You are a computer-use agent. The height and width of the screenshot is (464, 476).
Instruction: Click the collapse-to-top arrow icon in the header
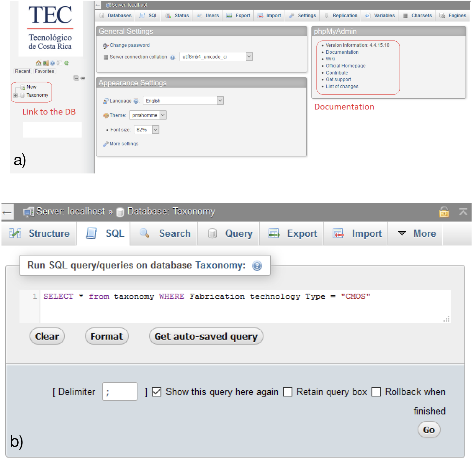click(x=463, y=212)
